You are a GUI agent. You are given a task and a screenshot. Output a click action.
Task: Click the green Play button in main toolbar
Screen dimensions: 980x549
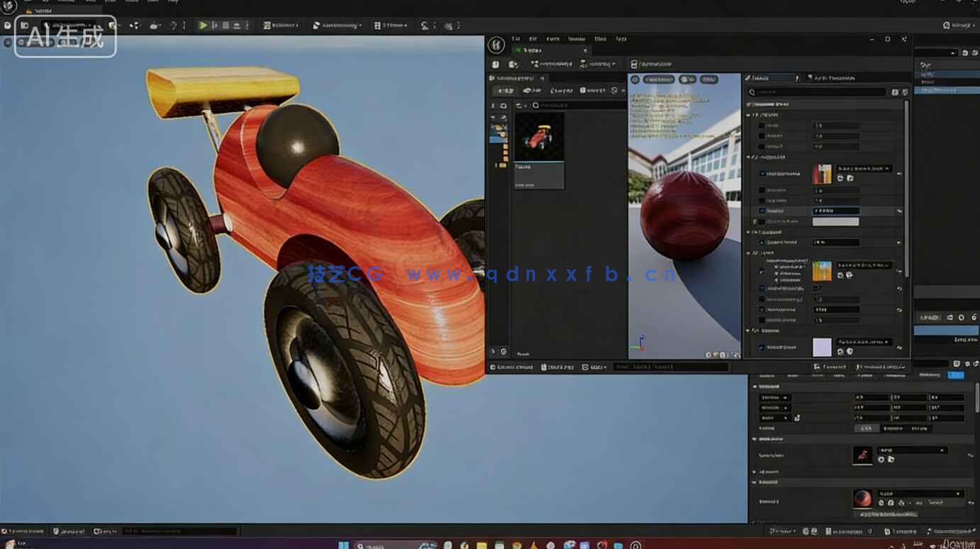(204, 26)
